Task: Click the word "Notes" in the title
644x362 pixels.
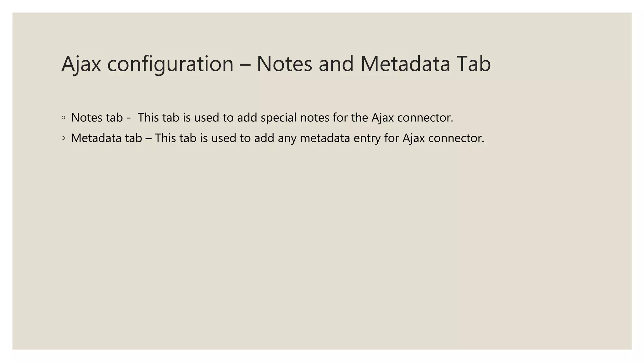Action: [284, 64]
